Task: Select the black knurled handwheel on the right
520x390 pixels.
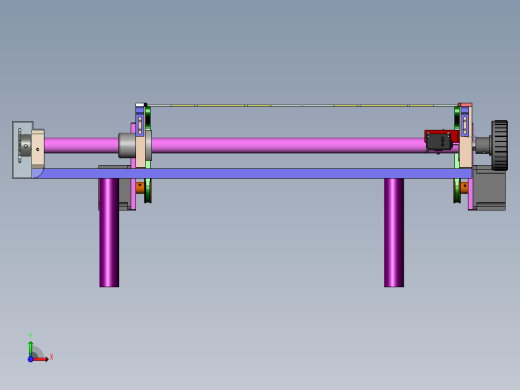Action: [x=500, y=145]
